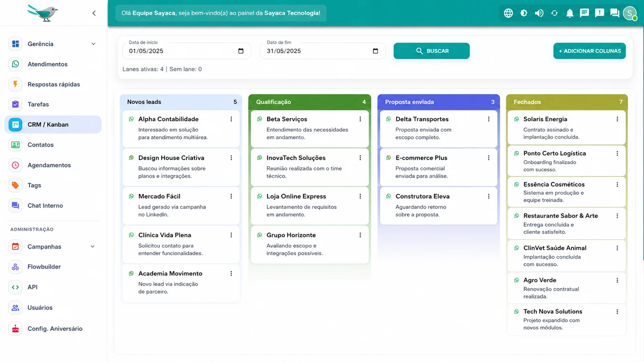Expand the Gerência menu
Image resolution: width=644 pixels, height=362 pixels.
click(x=53, y=44)
